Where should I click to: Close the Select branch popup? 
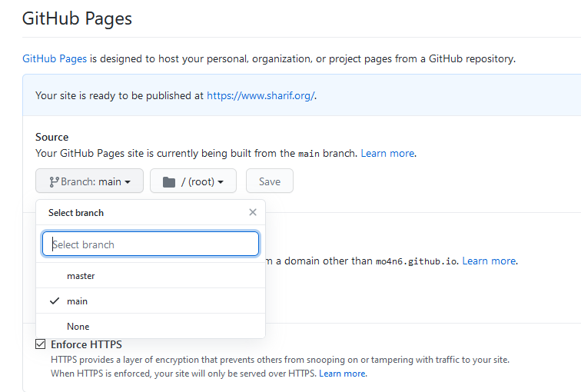(253, 212)
